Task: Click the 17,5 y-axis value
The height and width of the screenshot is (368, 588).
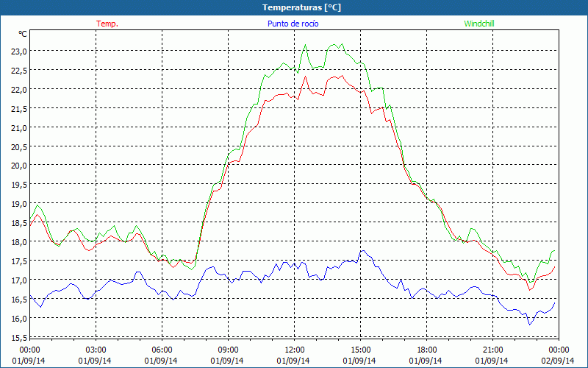Action: click(x=19, y=261)
